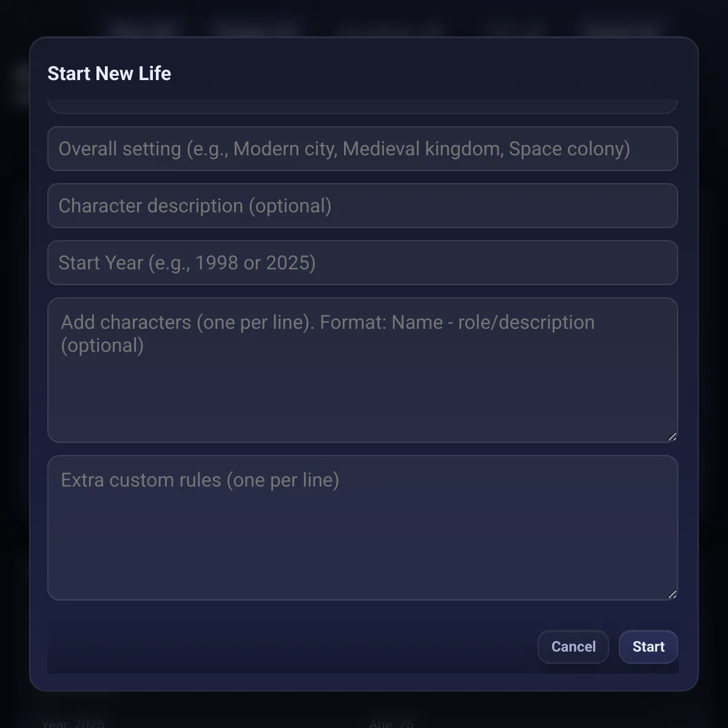Click the middle blurred tab above the dialog
Viewport: 728px width, 728px height.
tap(388, 28)
